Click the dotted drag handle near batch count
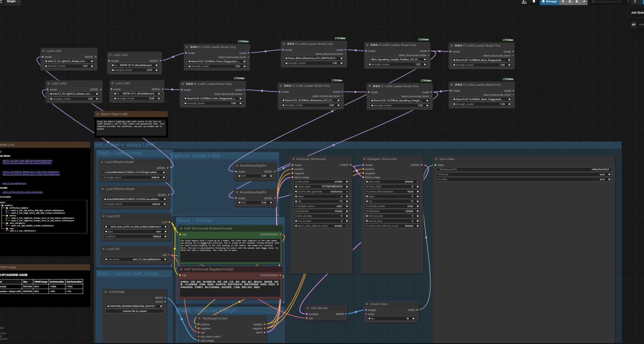Image resolution: width=644 pixels, height=344 pixels. (x=628, y=2)
